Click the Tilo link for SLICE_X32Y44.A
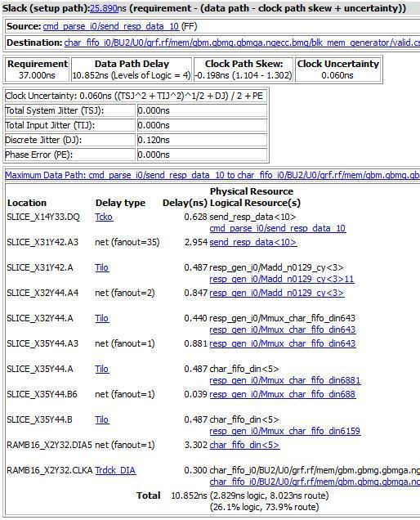Screen dimensions: 420x520 (x=102, y=318)
